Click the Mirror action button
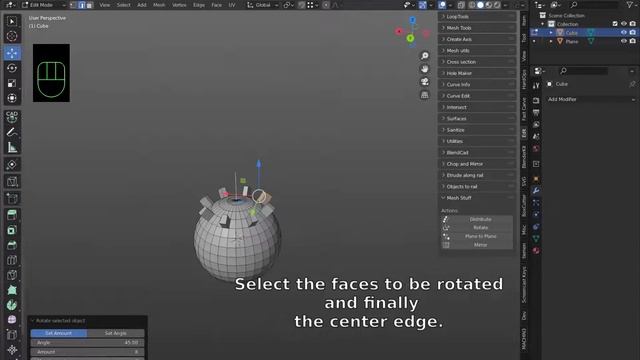Image resolution: width=640 pixels, height=360 pixels. [x=477, y=245]
